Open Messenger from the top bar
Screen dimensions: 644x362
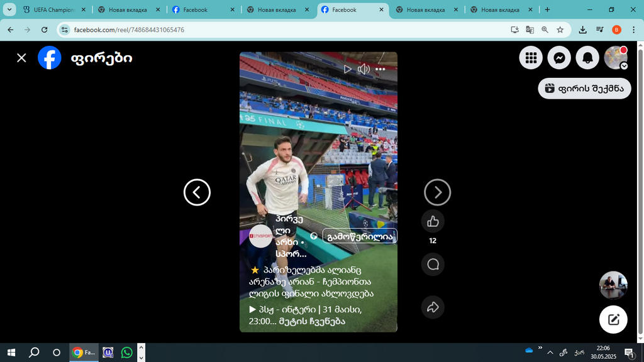(x=559, y=57)
